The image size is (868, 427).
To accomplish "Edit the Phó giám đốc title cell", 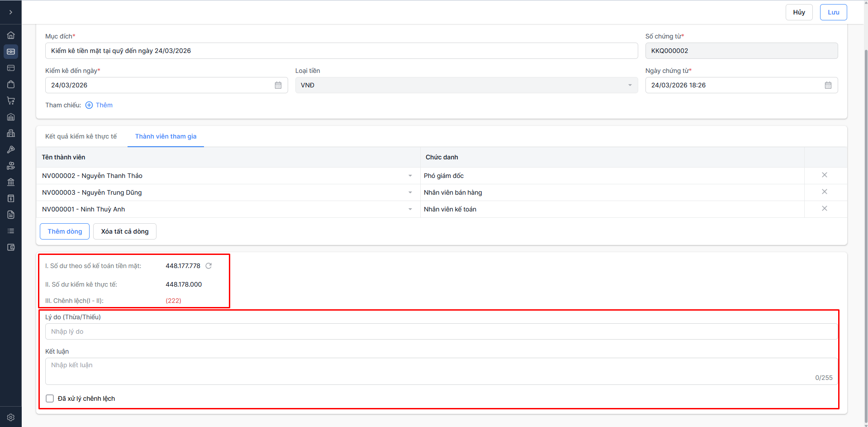I will point(612,176).
